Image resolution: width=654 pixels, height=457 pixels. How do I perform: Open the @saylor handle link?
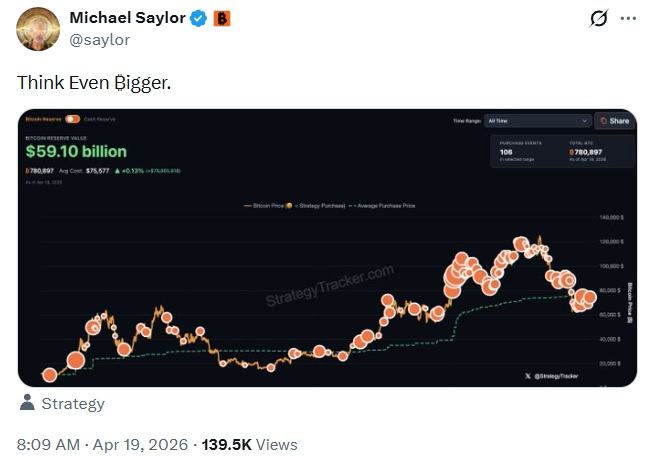[x=99, y=40]
